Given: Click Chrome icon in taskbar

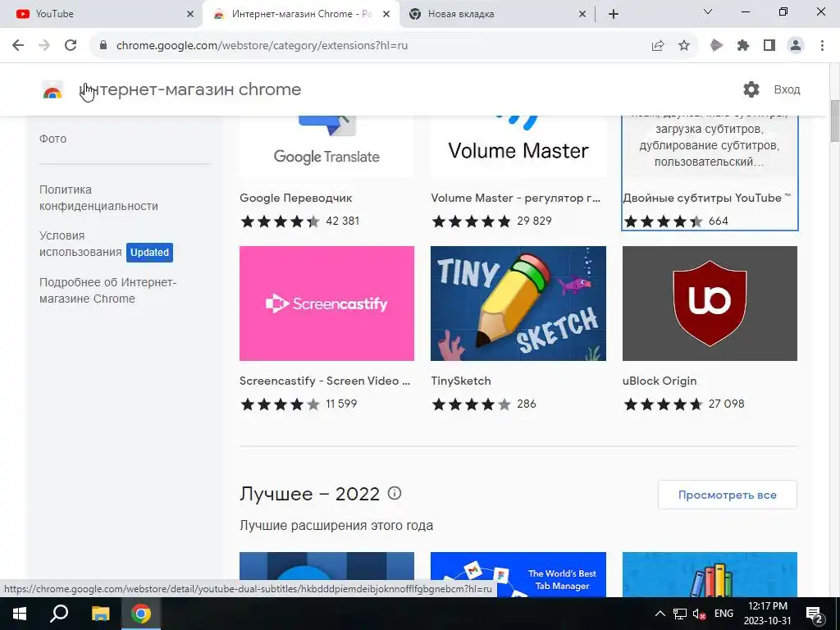Looking at the screenshot, I should (141, 614).
